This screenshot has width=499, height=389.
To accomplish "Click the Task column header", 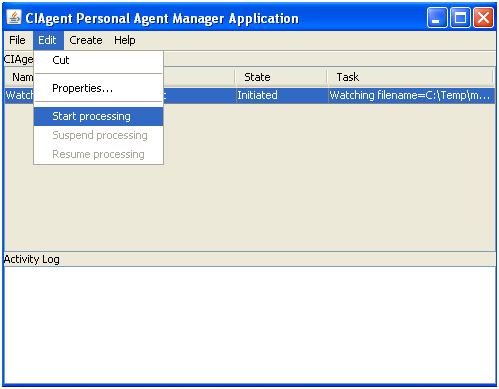I will point(410,77).
